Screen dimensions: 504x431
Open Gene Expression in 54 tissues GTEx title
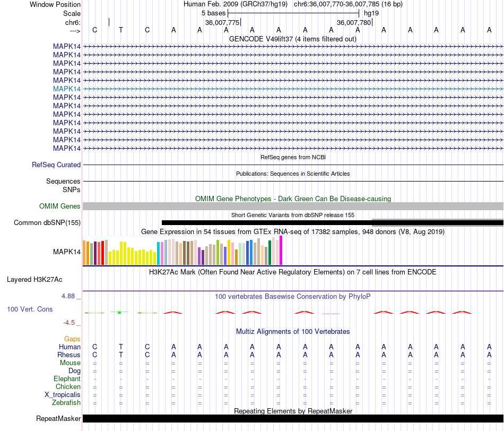click(x=293, y=232)
